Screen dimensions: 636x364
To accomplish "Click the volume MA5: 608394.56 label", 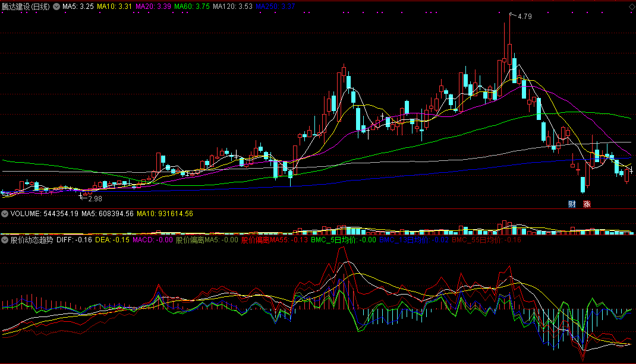I will (108, 214).
